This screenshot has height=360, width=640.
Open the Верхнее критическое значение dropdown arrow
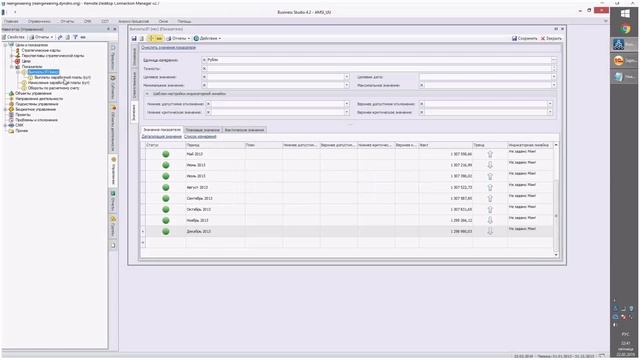pos(550,112)
